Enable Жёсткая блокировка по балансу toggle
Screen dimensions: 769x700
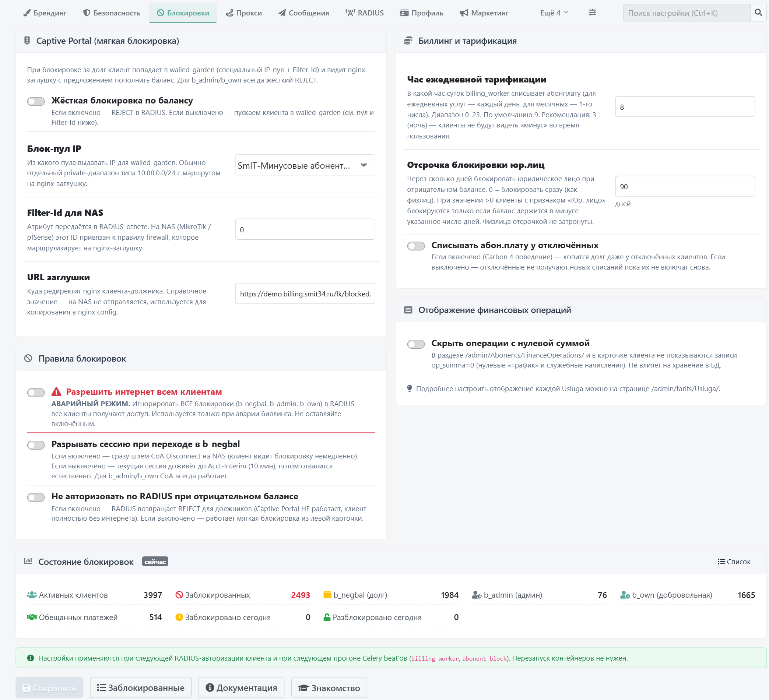[36, 101]
